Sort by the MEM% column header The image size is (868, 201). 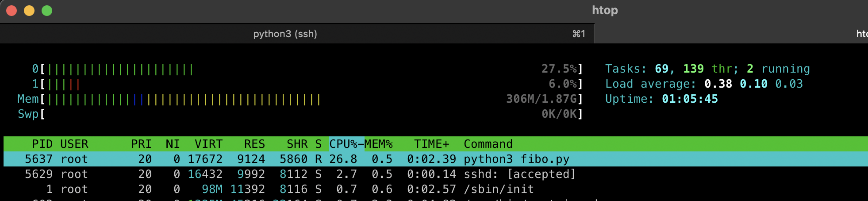click(x=379, y=144)
